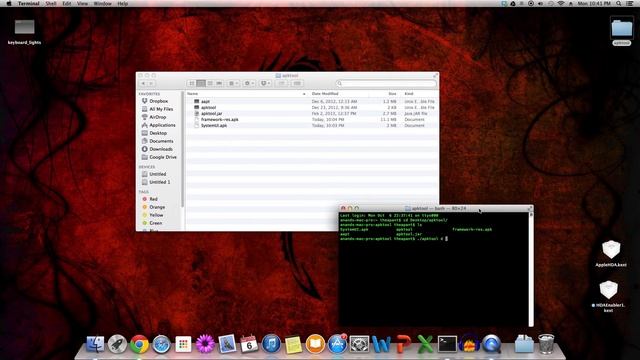Screen dimensions: 640x360
Task: Switch Finder to icon view
Action: (192, 83)
